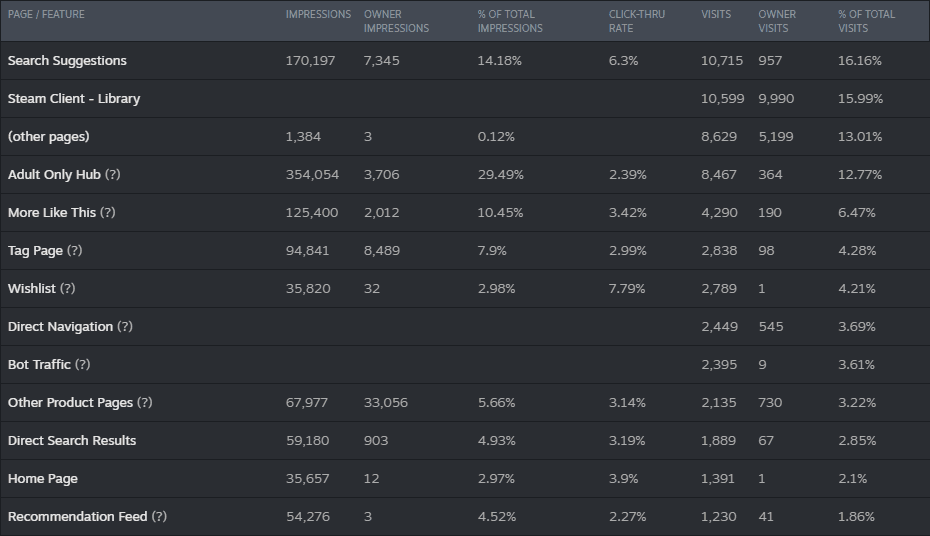Image resolution: width=930 pixels, height=536 pixels.
Task: Click the Owner Impressions column header
Action: pos(396,21)
